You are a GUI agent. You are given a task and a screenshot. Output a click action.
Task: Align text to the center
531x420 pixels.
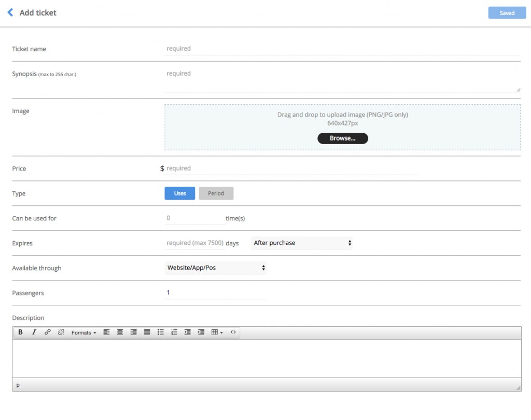tap(120, 332)
